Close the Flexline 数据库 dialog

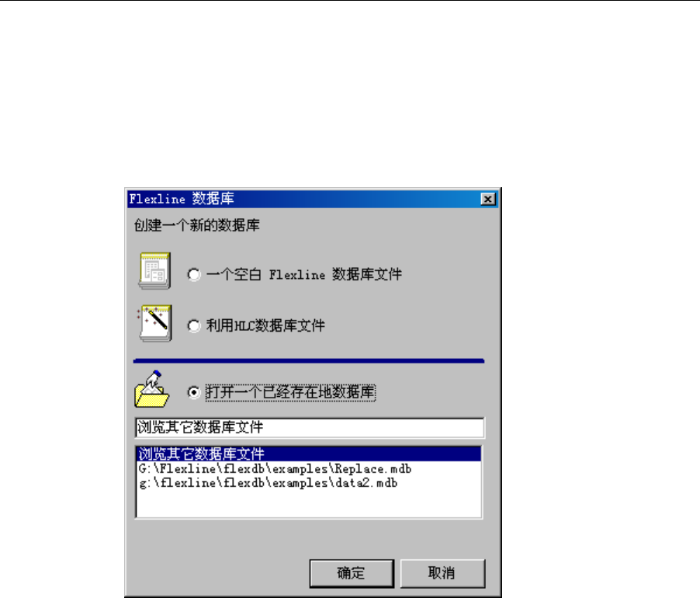[488, 199]
